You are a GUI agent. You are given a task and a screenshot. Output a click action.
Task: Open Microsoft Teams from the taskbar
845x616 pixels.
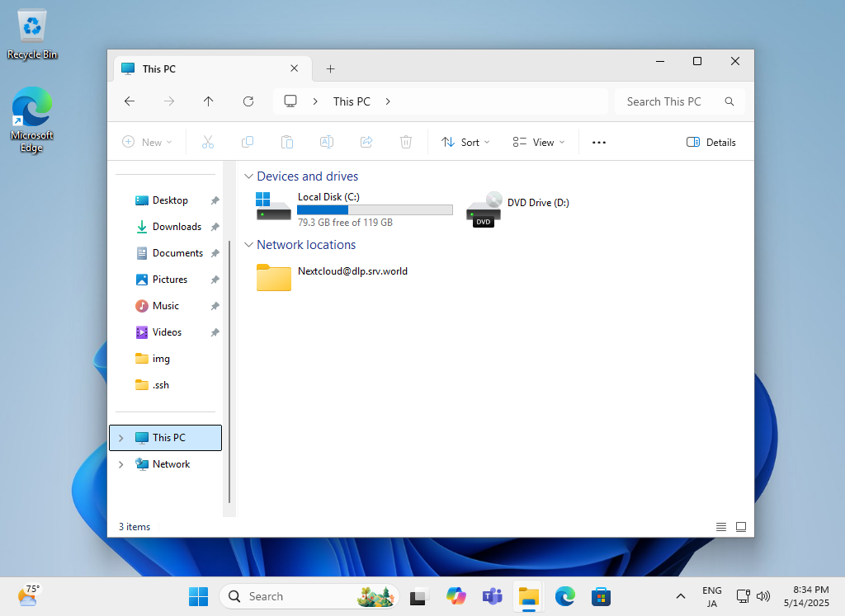coord(492,596)
